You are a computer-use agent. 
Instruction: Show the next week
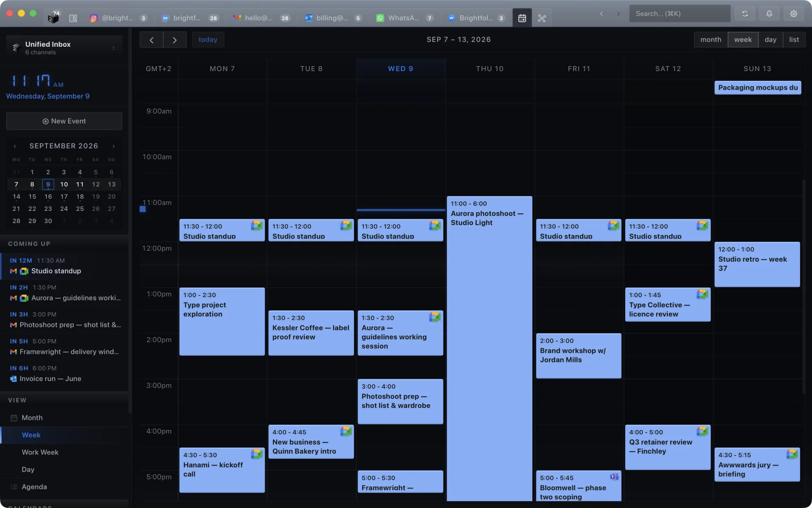pos(175,40)
